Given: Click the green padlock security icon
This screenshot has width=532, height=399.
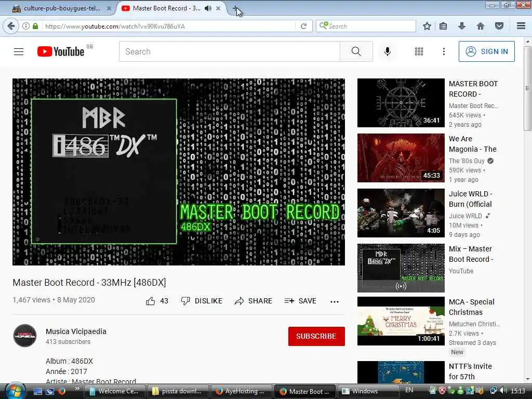Looking at the screenshot, I should tap(35, 26).
